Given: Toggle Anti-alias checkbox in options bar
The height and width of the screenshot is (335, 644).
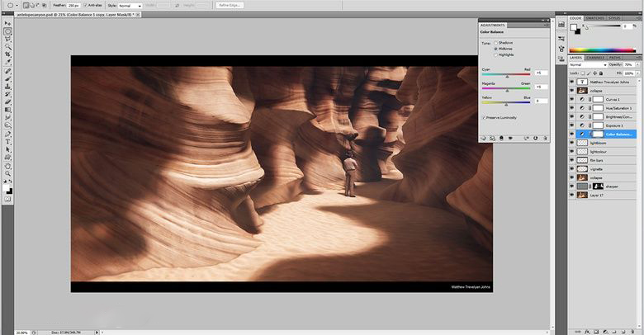Looking at the screenshot, I should tap(85, 5).
